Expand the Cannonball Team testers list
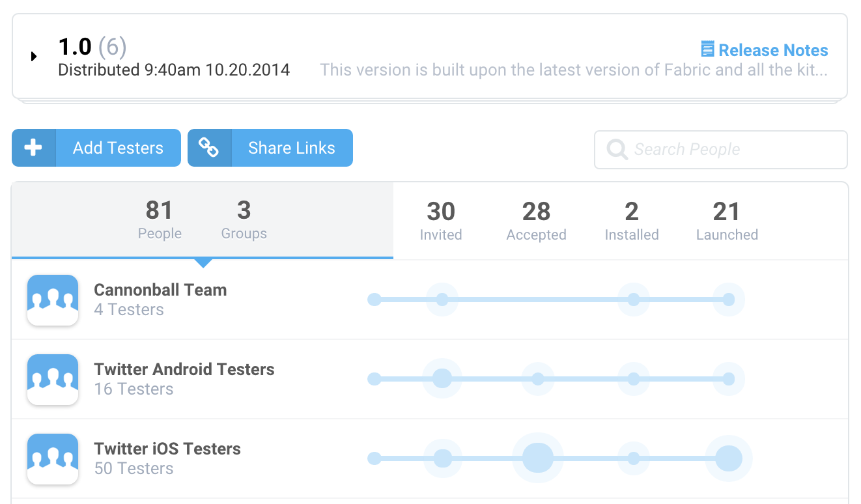Screen dimensions: 861x504 [x=160, y=290]
